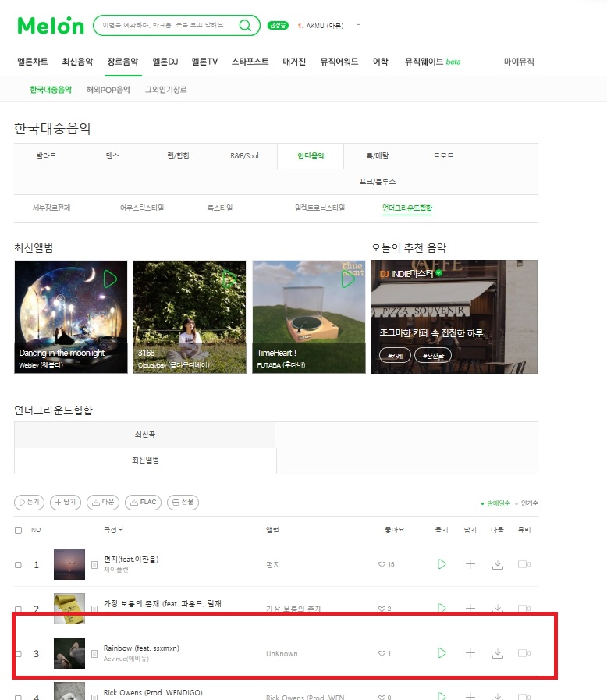This screenshot has height=700, width=607.
Task: Go to 마이뮤직
Action: point(519,61)
